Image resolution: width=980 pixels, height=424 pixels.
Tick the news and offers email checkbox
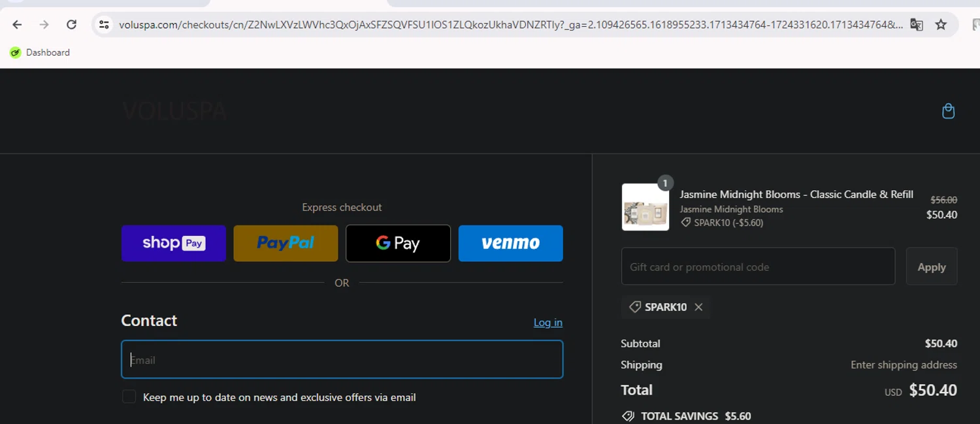[x=129, y=397]
